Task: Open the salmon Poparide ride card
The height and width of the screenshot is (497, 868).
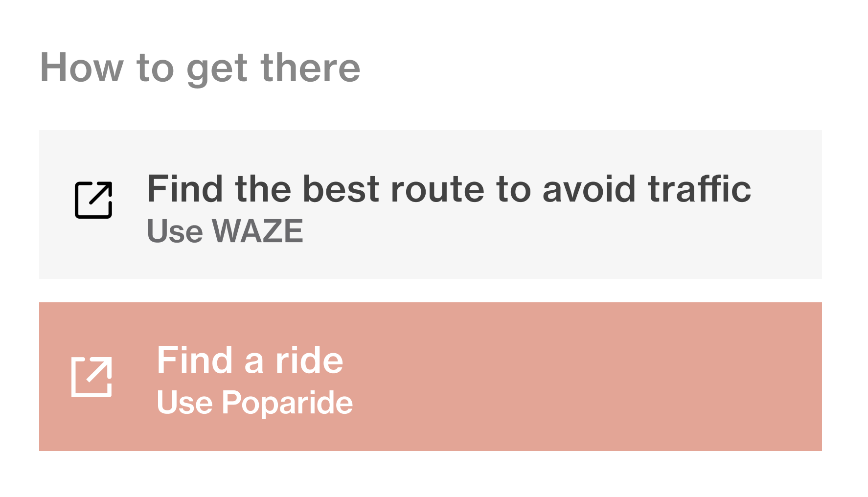Action: (538, 377)
